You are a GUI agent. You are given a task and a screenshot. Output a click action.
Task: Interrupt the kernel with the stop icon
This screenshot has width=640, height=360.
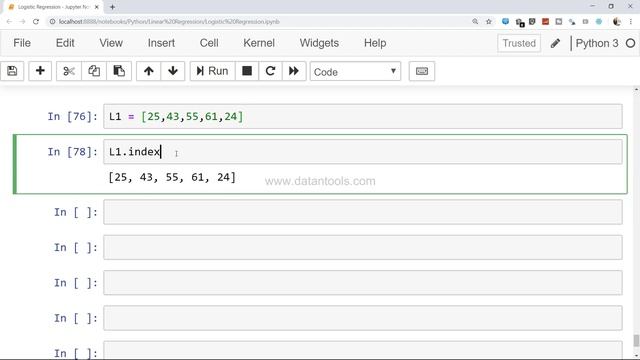pos(247,71)
